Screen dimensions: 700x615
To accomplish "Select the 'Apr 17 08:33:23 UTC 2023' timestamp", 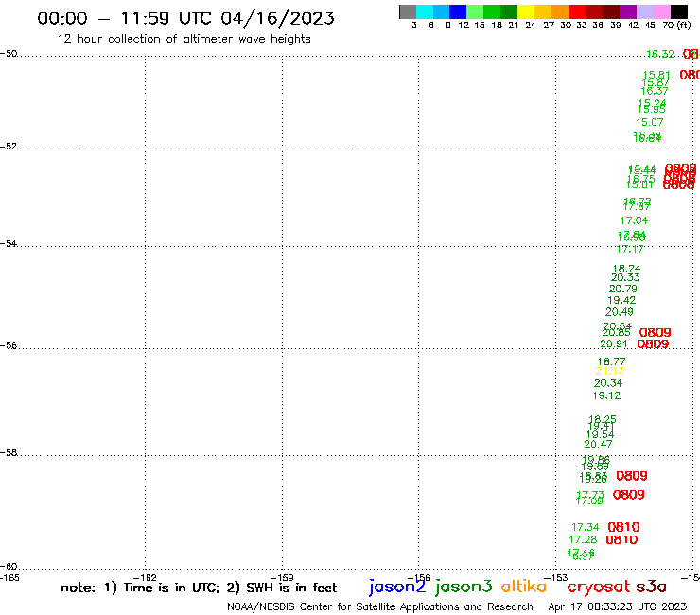I will (x=618, y=606).
